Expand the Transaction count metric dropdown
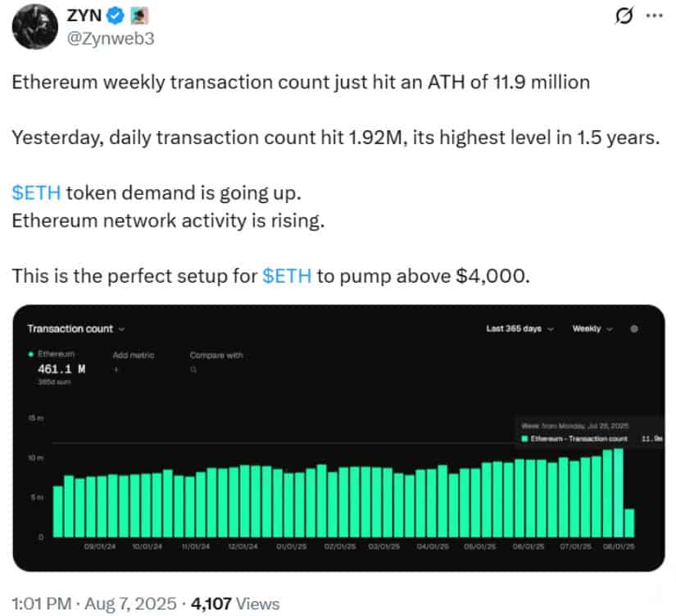The height and width of the screenshot is (616, 676). pos(76,329)
